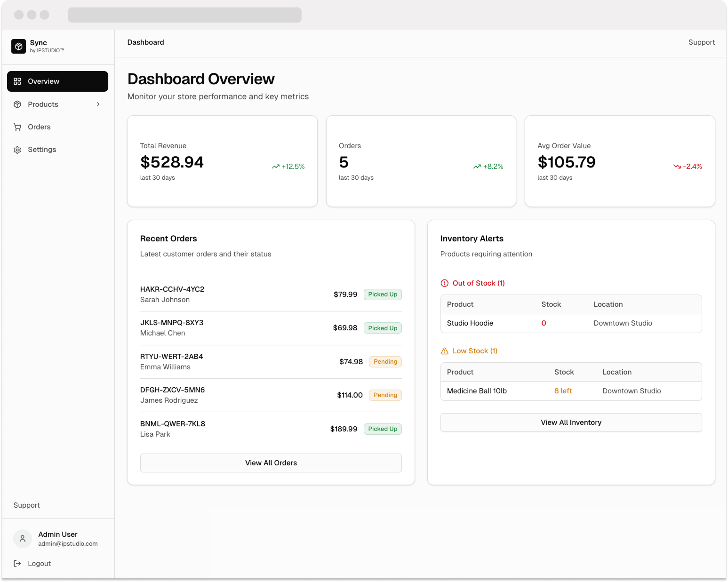The image size is (728, 582).
Task: Select order HAKR-CCHV-4YC2 by Sarah Johnson
Action: [172, 294]
